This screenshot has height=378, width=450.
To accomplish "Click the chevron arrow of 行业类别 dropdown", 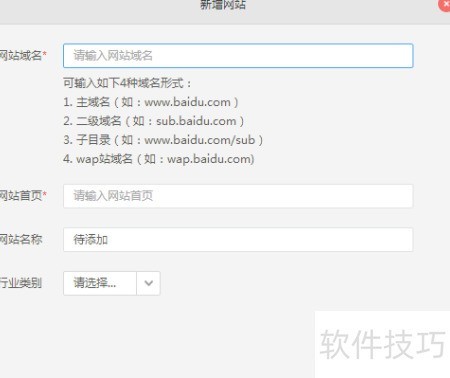I will coord(149,283).
